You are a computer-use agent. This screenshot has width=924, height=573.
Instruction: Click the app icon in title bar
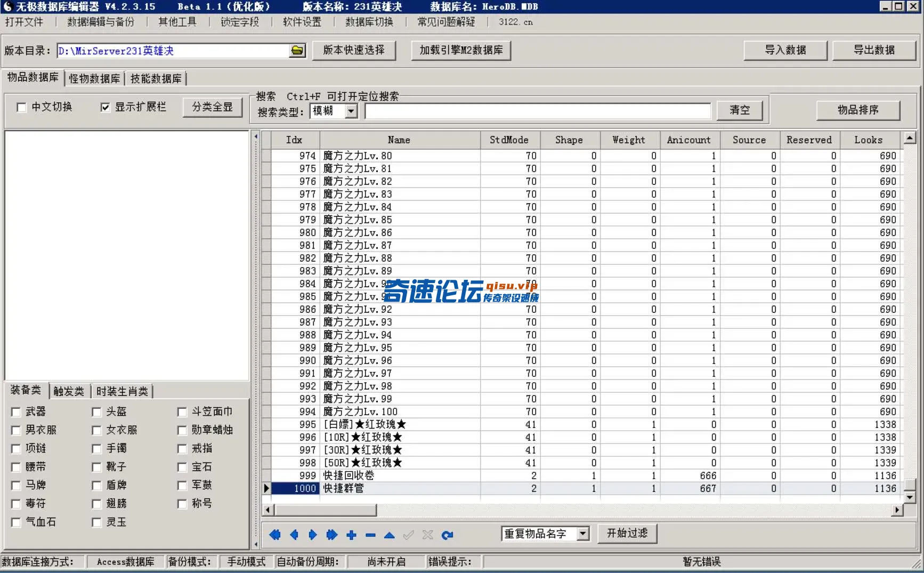[8, 6]
